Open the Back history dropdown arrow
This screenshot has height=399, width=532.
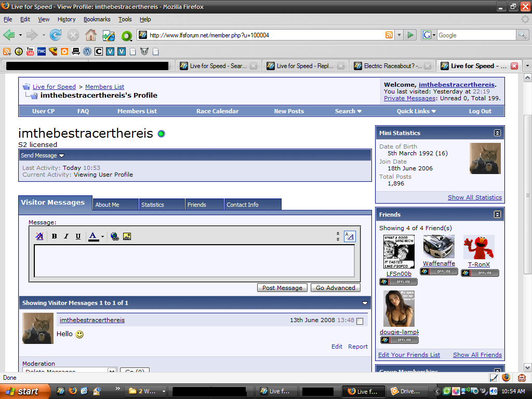(x=20, y=35)
